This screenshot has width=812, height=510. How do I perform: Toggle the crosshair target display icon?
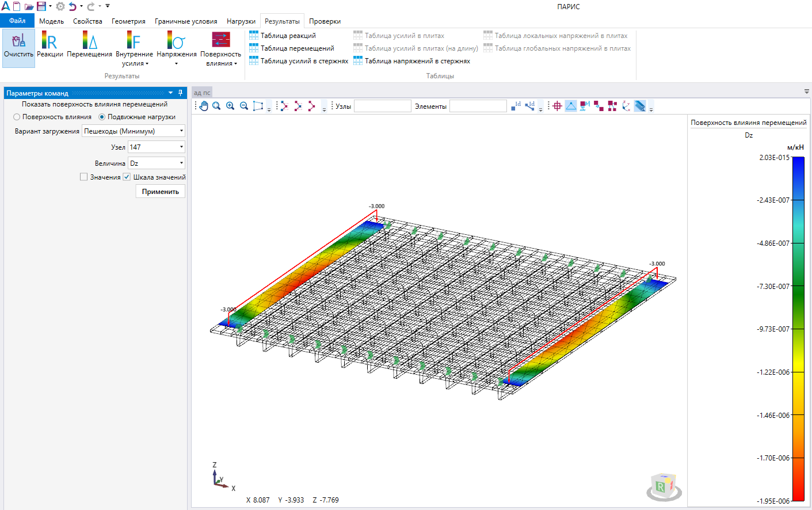pyautogui.click(x=557, y=106)
